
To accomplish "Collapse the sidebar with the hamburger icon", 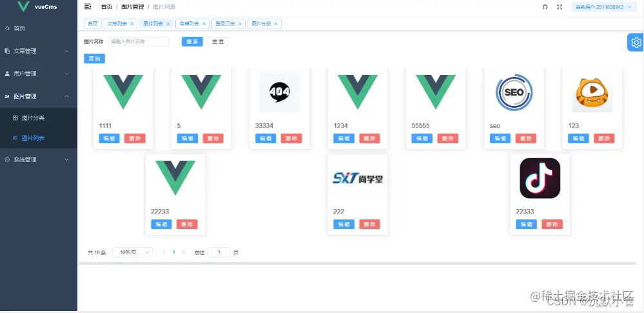I will coord(88,6).
